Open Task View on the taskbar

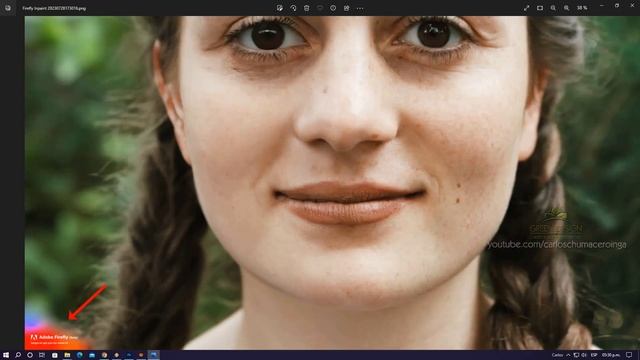click(42, 355)
